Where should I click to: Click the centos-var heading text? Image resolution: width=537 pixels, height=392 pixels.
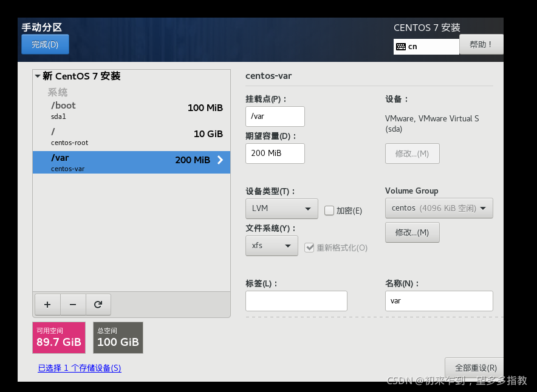click(268, 76)
